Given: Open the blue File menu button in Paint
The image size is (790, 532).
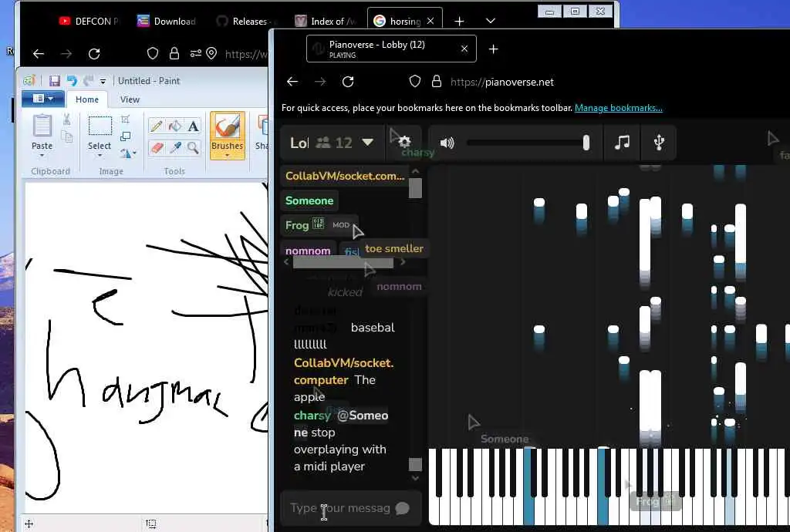Looking at the screenshot, I should click(43, 99).
